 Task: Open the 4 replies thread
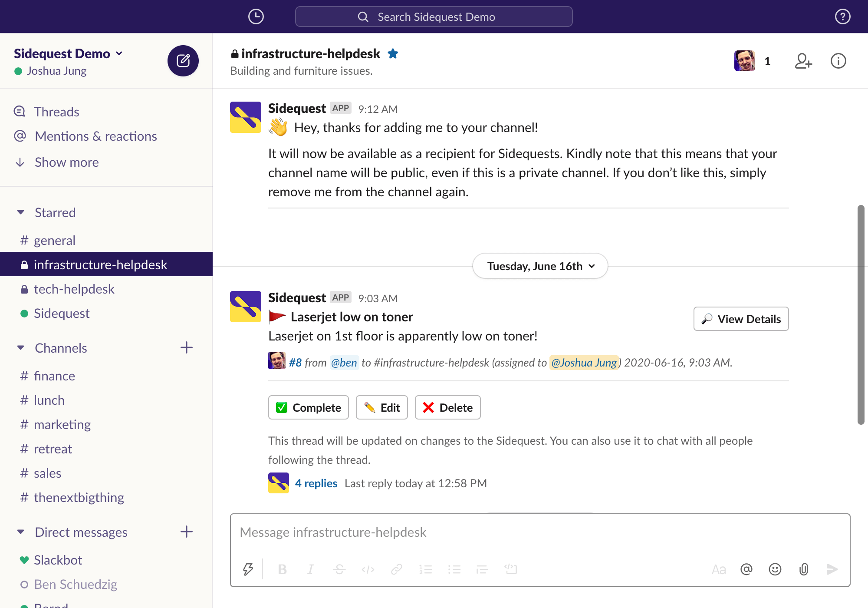pos(316,483)
